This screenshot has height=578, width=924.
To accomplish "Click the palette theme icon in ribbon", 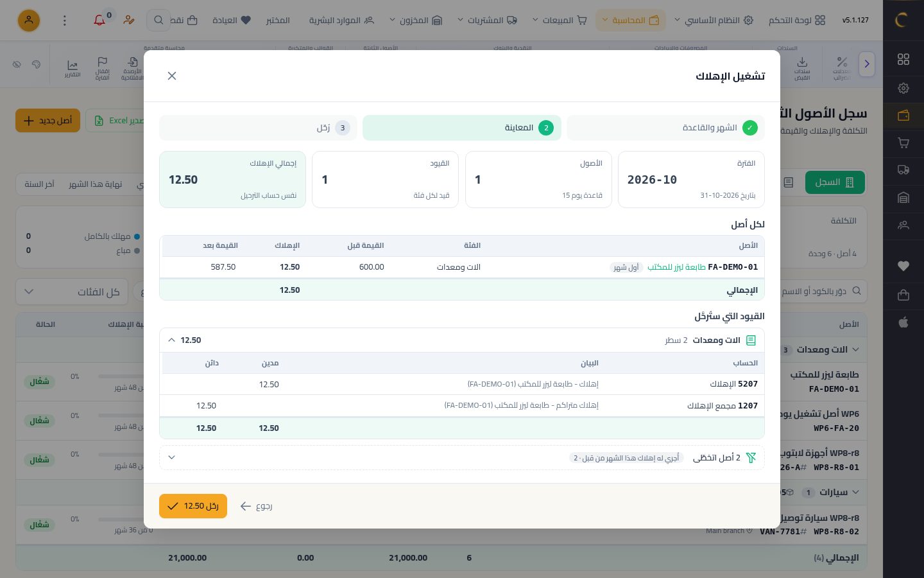I will [36, 64].
